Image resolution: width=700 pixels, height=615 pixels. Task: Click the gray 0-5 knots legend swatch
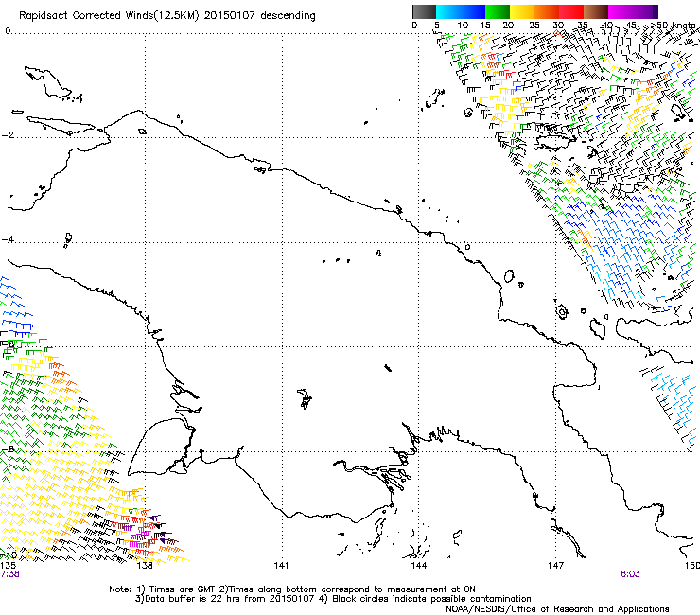424,11
